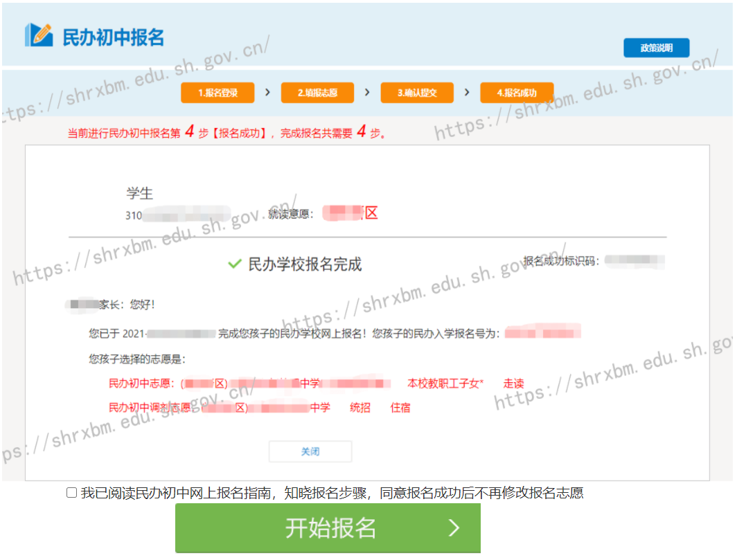This screenshot has width=737, height=560.
Task: Click the 本校教职工子女 text
Action: point(445,383)
